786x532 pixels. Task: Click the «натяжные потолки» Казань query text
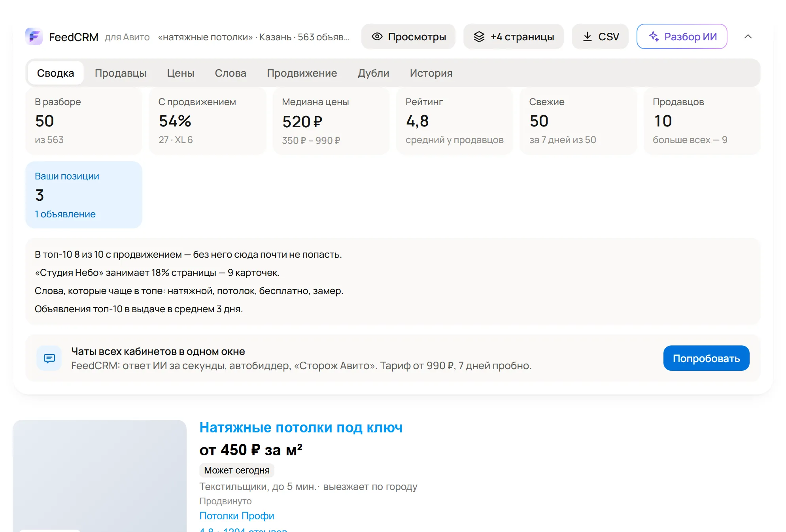tap(254, 37)
